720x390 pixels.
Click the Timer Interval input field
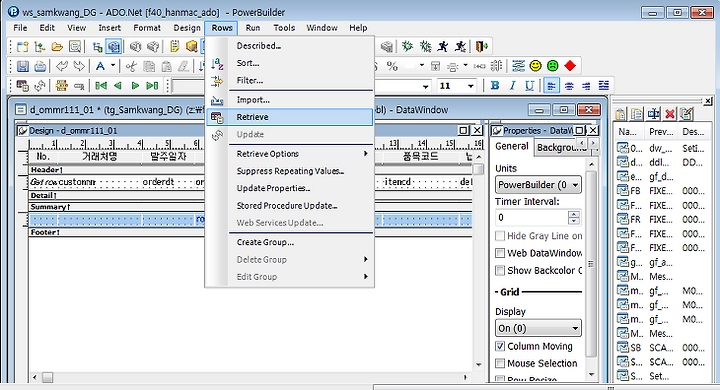tap(532, 218)
